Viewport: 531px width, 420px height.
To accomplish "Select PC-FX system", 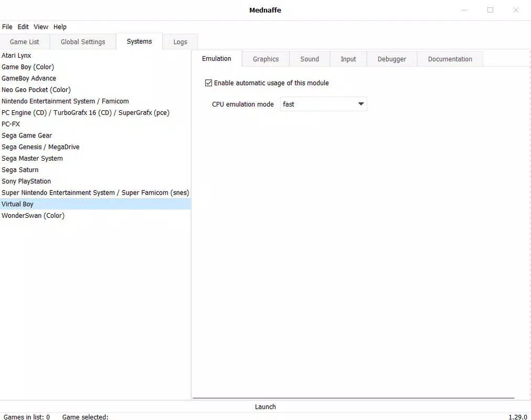I will click(95, 124).
